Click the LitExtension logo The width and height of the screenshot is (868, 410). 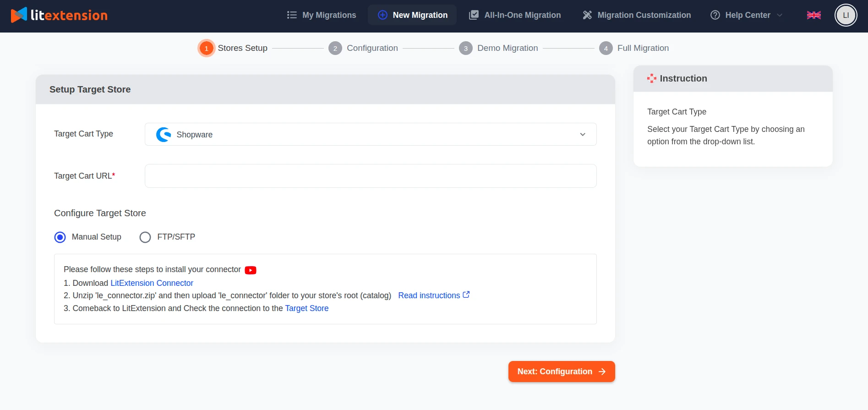[x=60, y=15]
